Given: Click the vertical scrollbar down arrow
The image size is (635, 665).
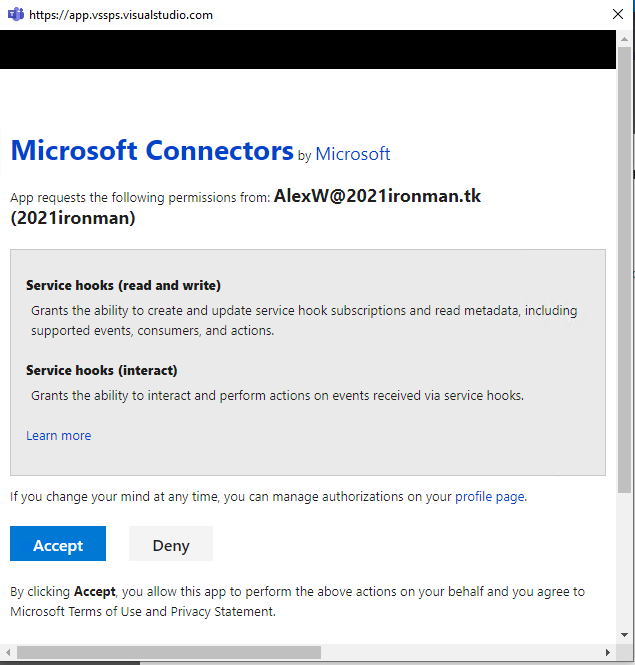Looking at the screenshot, I should tap(624, 635).
